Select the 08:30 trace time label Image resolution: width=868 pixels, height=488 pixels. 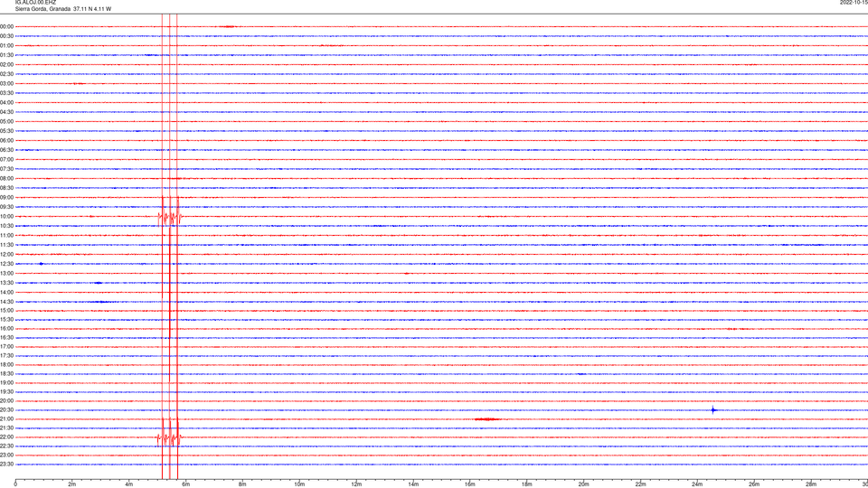tap(6, 188)
